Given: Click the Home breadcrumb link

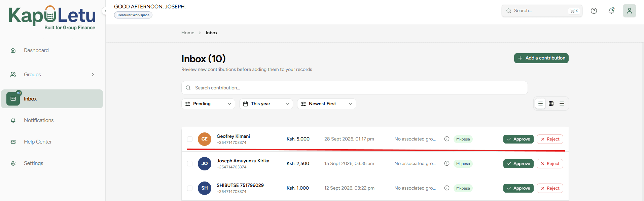Looking at the screenshot, I should (x=188, y=33).
